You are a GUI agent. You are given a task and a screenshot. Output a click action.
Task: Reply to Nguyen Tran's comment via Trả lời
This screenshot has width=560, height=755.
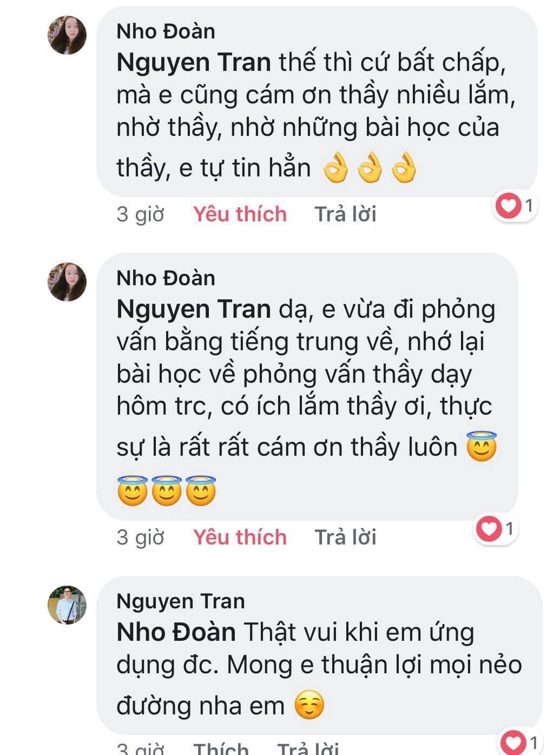pos(308,749)
